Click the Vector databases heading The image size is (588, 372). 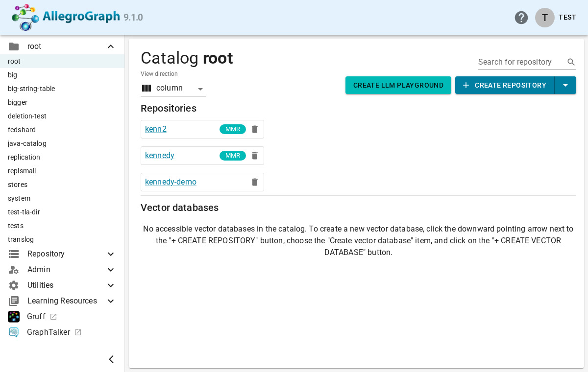click(179, 208)
